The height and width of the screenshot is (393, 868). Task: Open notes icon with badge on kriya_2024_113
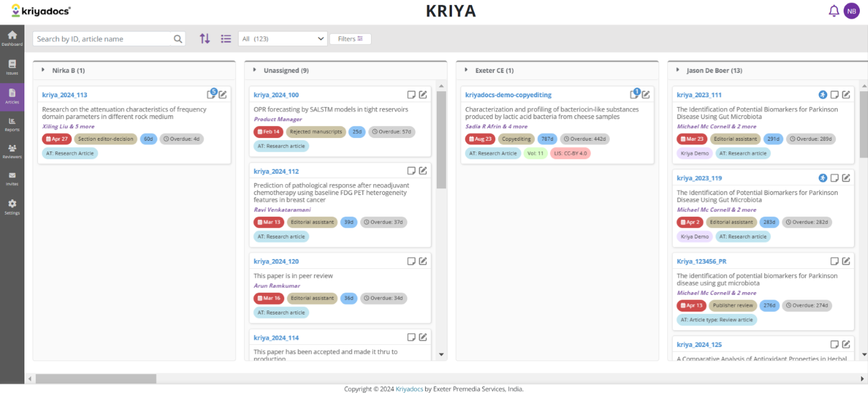[212, 94]
